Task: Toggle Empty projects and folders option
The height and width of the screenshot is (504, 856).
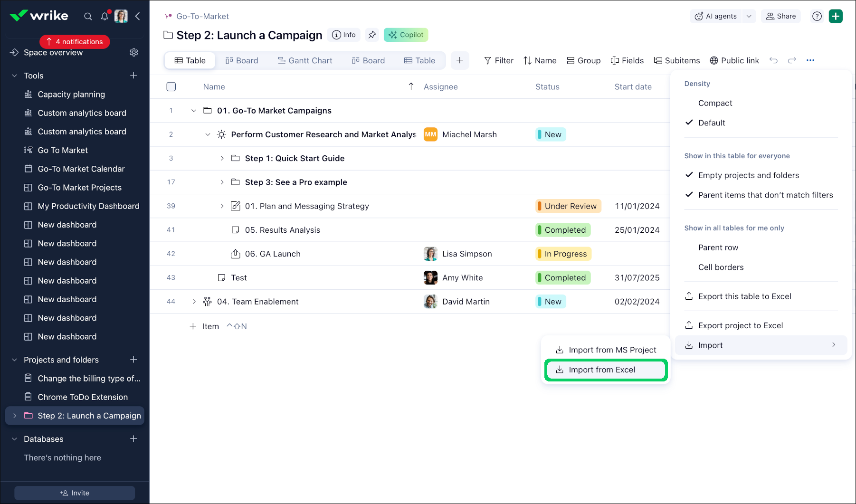Action: [748, 175]
